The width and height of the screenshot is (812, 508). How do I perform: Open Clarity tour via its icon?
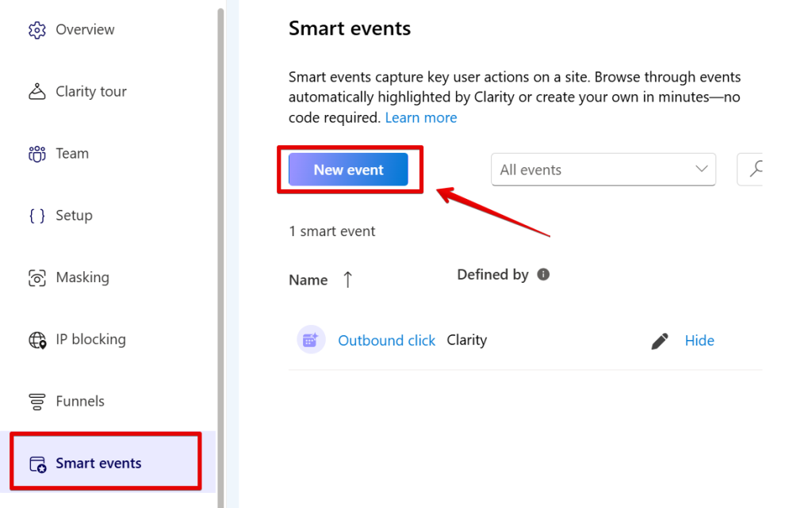(36, 92)
